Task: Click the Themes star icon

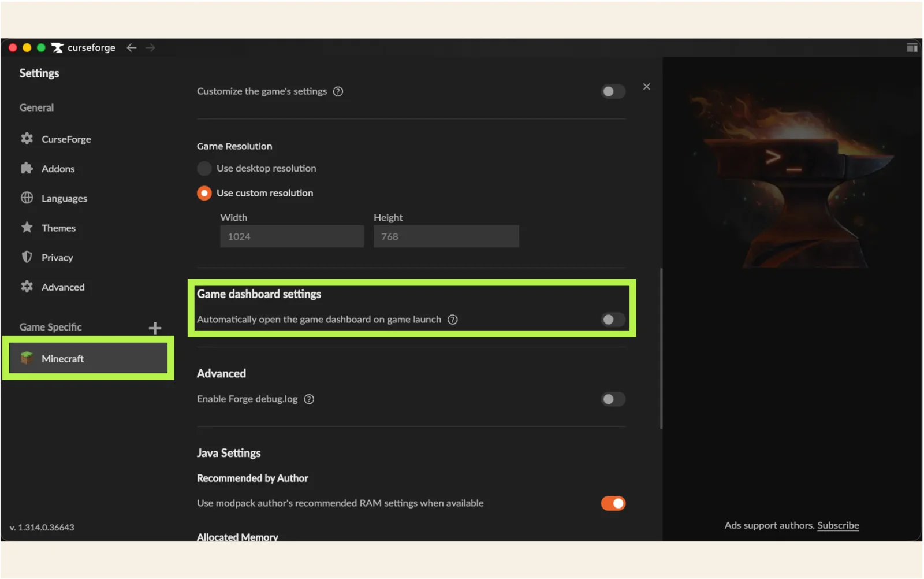Action: click(x=27, y=227)
